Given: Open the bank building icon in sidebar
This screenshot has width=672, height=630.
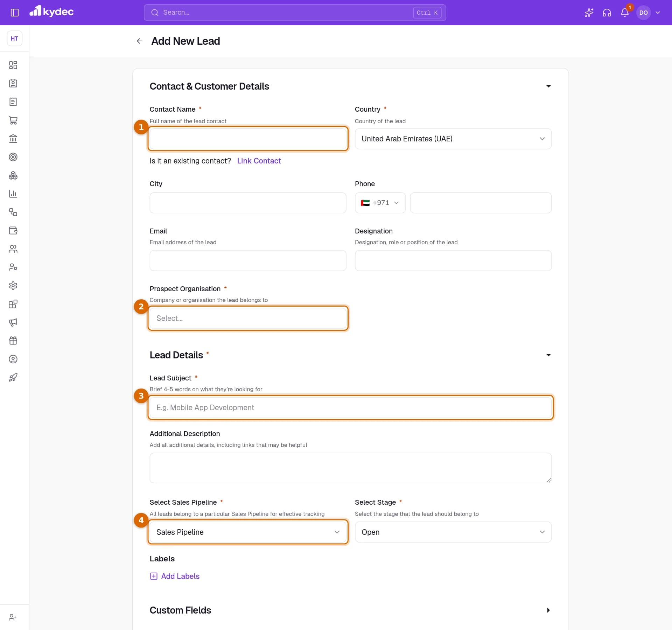Looking at the screenshot, I should (13, 139).
